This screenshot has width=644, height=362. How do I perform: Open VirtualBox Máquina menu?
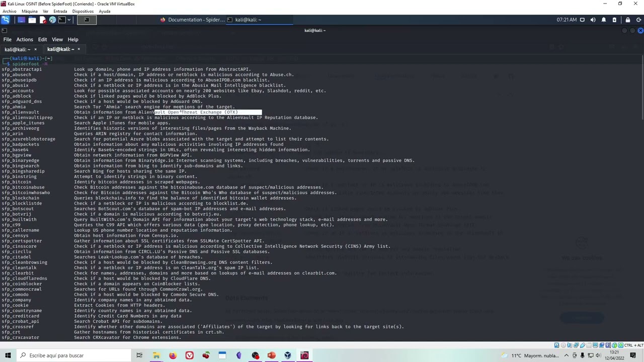pos(29,11)
